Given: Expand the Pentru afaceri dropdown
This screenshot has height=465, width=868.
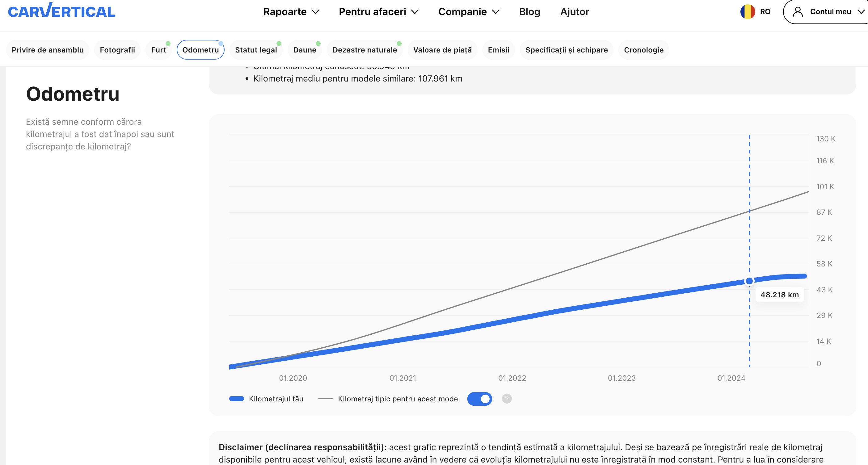Looking at the screenshot, I should pos(379,12).
